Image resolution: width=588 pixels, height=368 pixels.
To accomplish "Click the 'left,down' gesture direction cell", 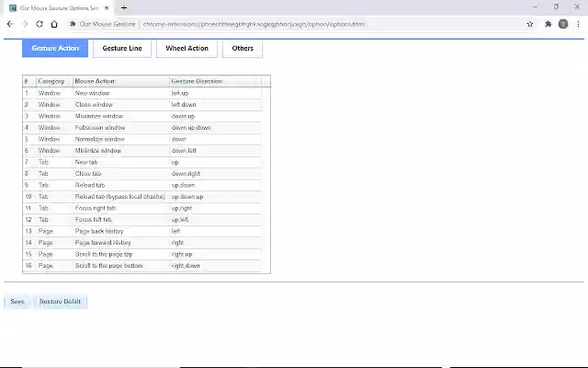I will (x=215, y=105).
